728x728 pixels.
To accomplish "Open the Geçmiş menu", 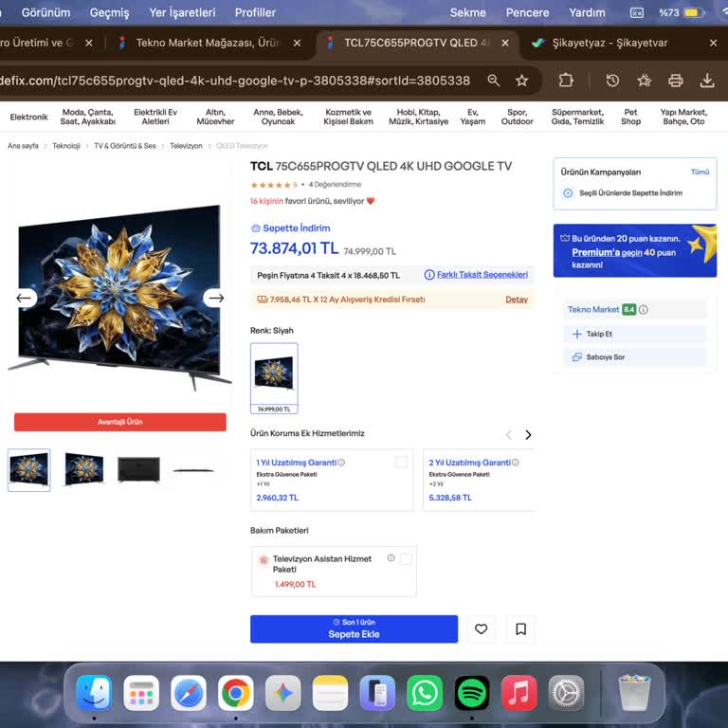I will pos(109,12).
